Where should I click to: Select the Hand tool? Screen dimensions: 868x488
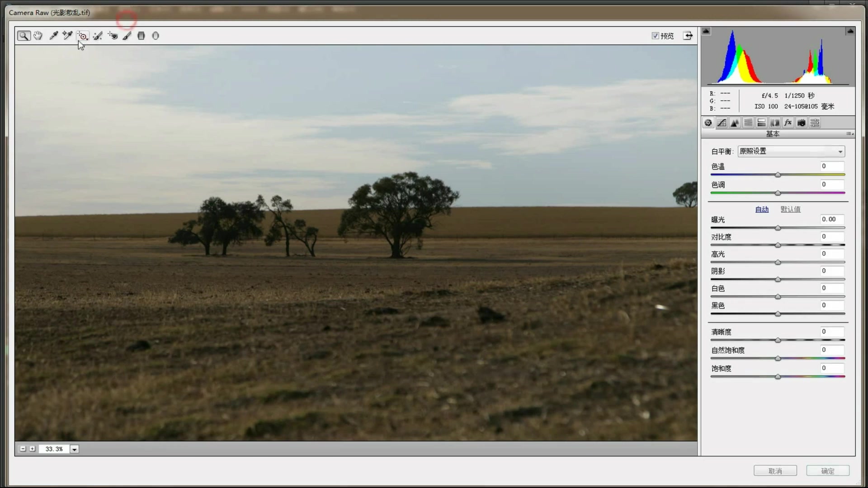38,36
